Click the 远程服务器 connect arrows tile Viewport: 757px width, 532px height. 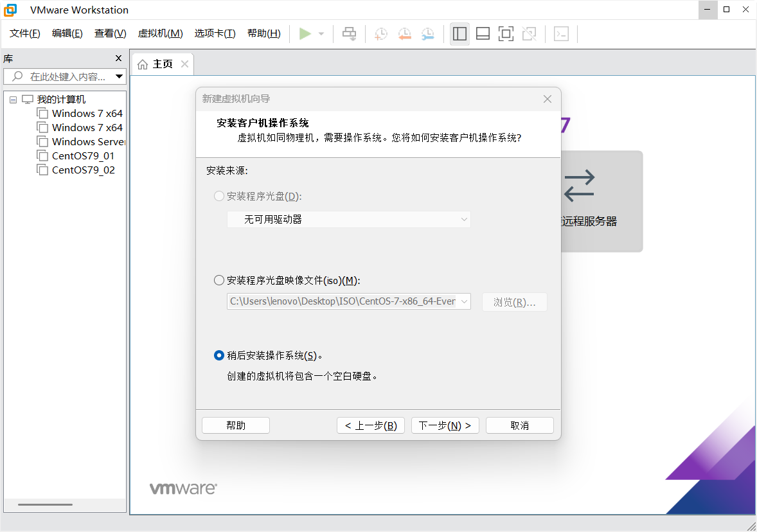[x=601, y=201]
